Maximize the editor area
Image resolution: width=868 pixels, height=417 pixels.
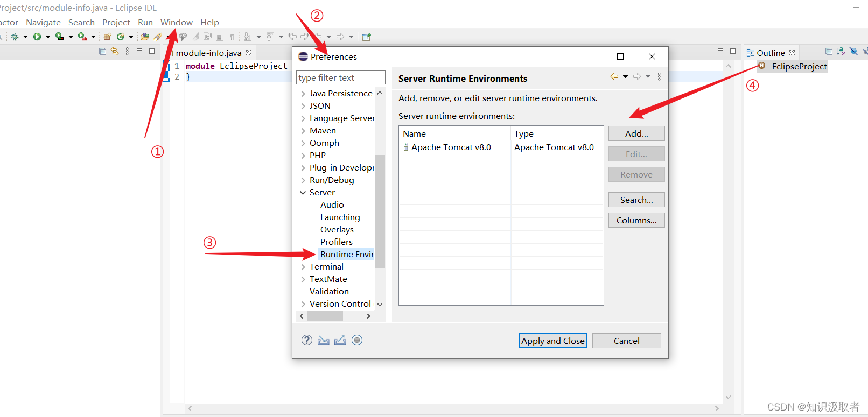732,51
